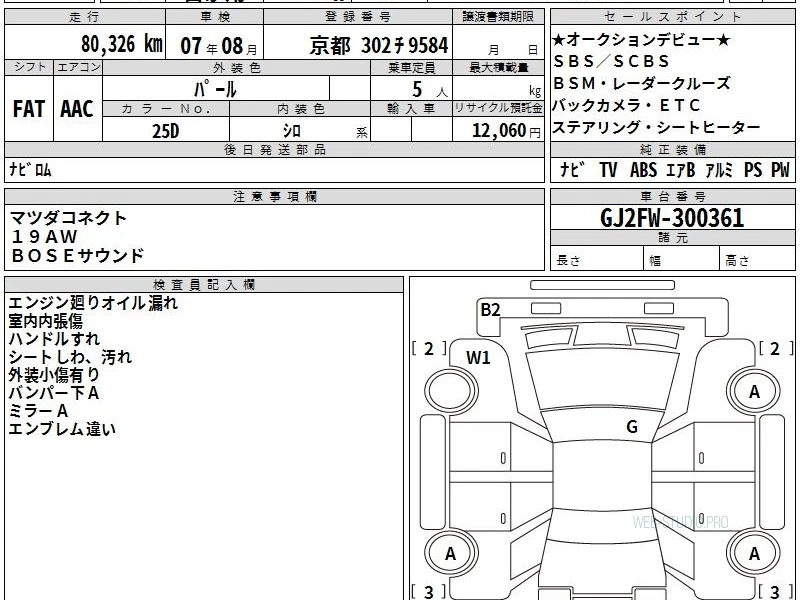The width and height of the screenshot is (800, 600).
Task: Click the エンブレム違い inspector note
Action: click(62, 429)
